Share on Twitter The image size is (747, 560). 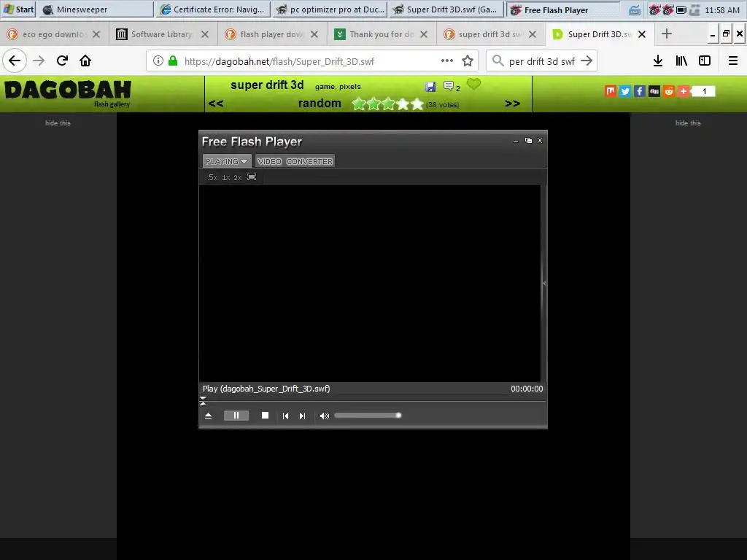pos(625,91)
